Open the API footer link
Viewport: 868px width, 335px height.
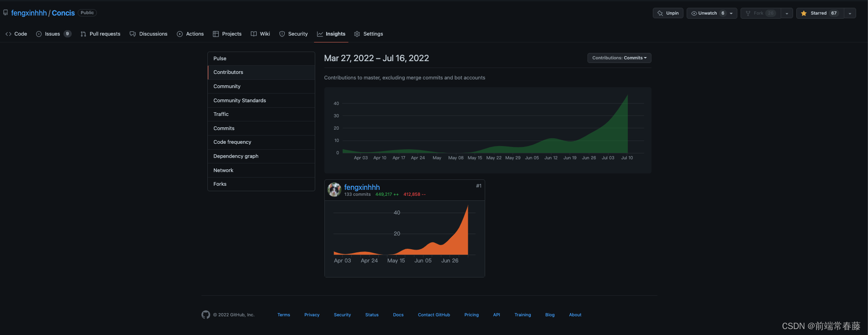(x=497, y=315)
